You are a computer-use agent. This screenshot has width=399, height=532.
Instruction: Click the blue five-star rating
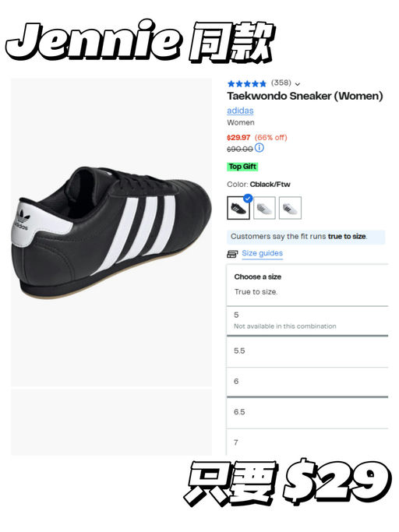coord(247,83)
